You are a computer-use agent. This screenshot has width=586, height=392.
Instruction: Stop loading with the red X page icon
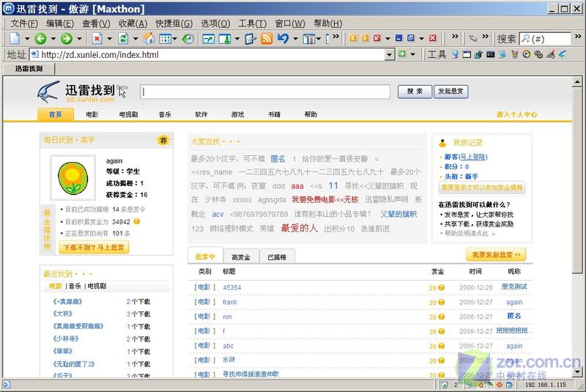(x=97, y=39)
